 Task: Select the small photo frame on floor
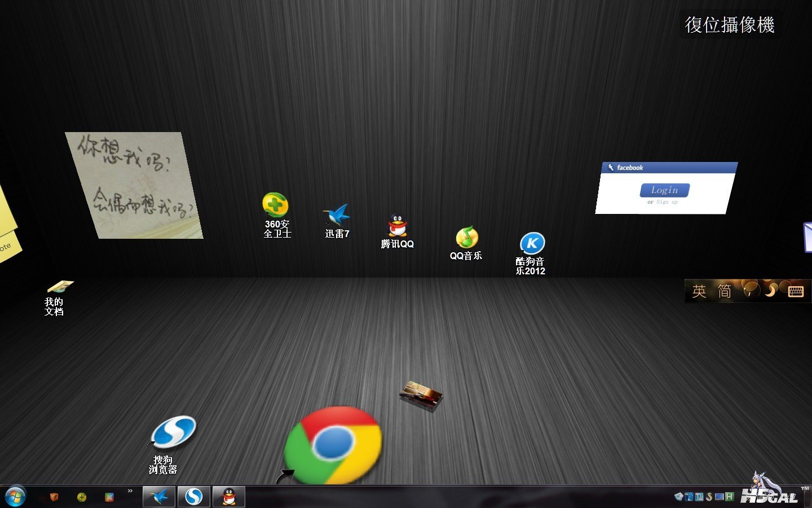click(x=421, y=395)
